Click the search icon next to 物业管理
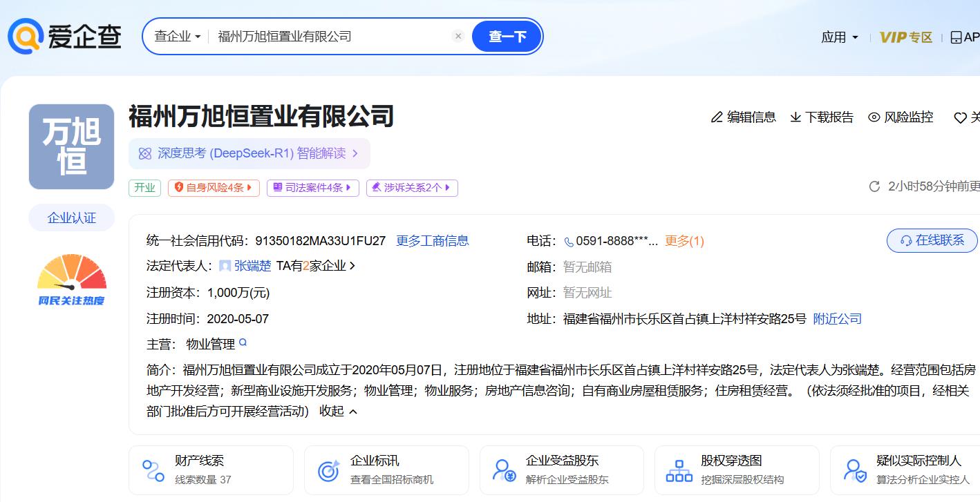980x502 pixels. tap(243, 342)
